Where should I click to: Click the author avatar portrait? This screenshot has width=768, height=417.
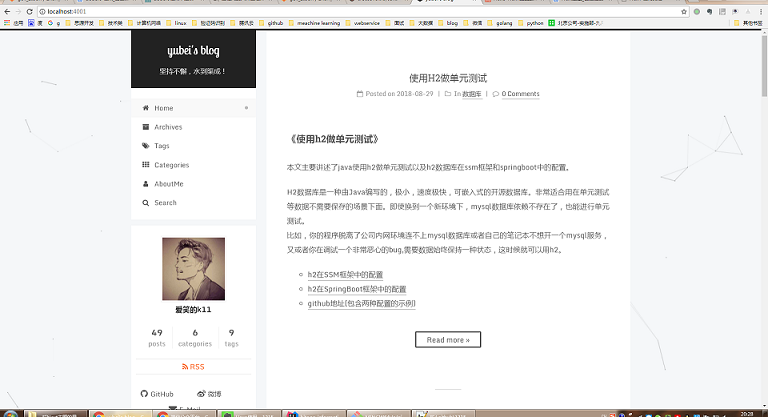(x=193, y=269)
